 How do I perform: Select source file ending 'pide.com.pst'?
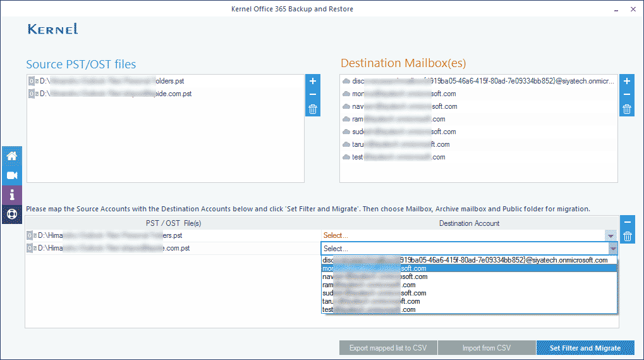(x=110, y=94)
